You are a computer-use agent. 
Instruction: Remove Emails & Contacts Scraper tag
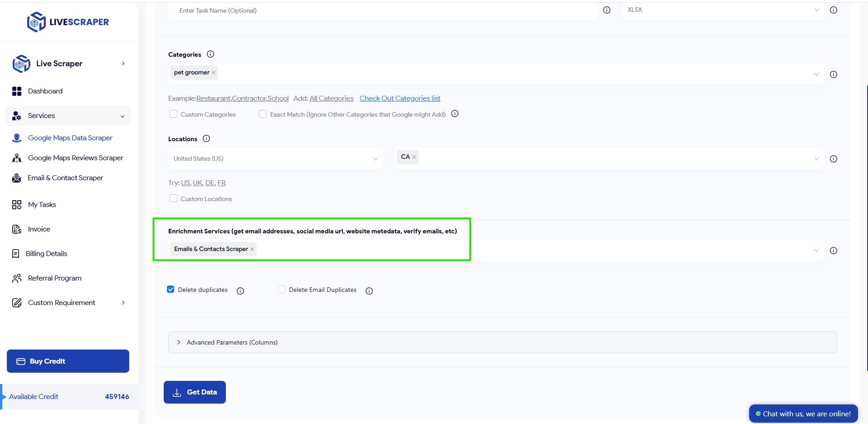click(x=252, y=249)
